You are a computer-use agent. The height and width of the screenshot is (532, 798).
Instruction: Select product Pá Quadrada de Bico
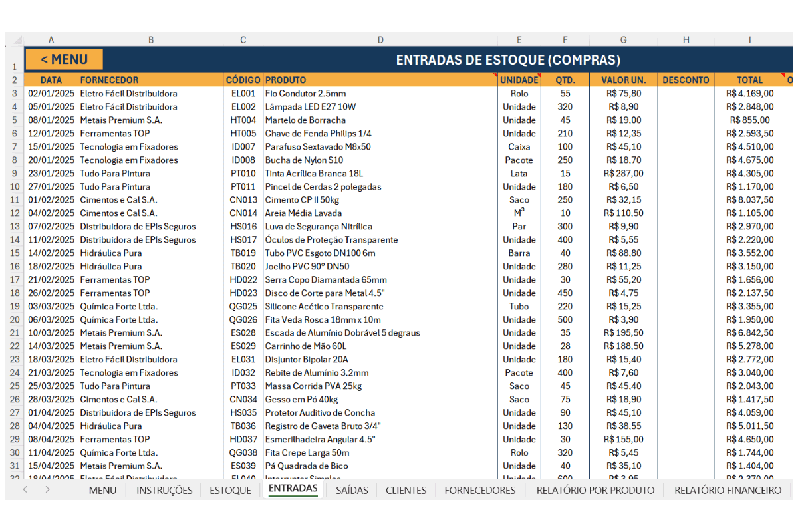point(380,466)
